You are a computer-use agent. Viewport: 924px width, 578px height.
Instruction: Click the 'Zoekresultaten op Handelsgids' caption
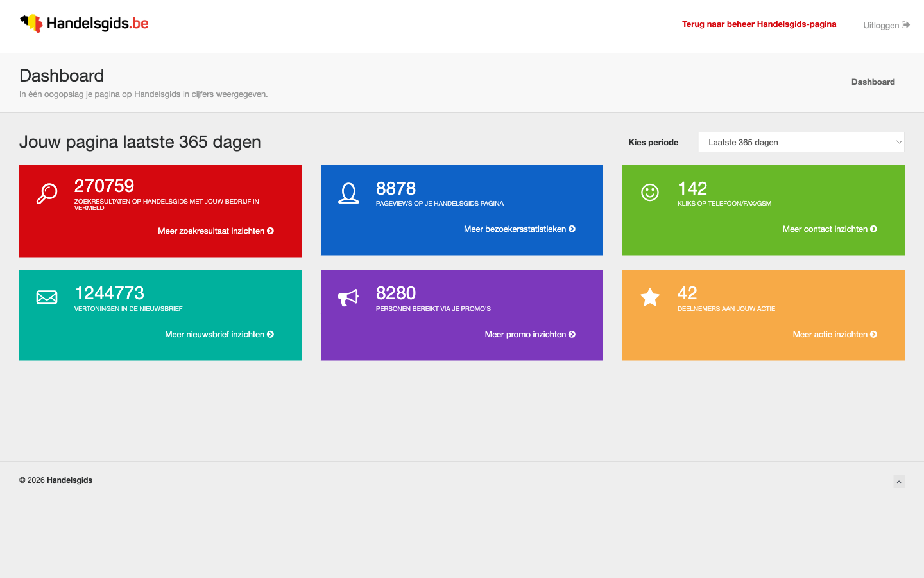(x=167, y=205)
